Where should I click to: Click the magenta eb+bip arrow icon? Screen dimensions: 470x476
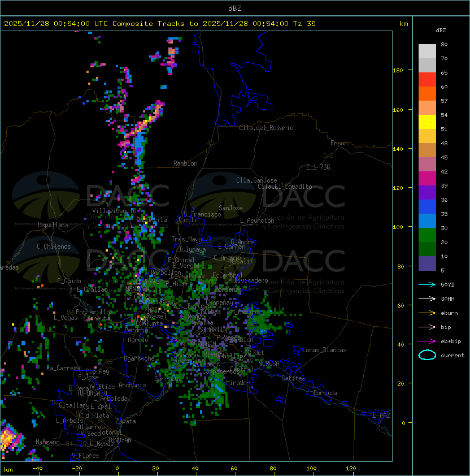point(427,341)
